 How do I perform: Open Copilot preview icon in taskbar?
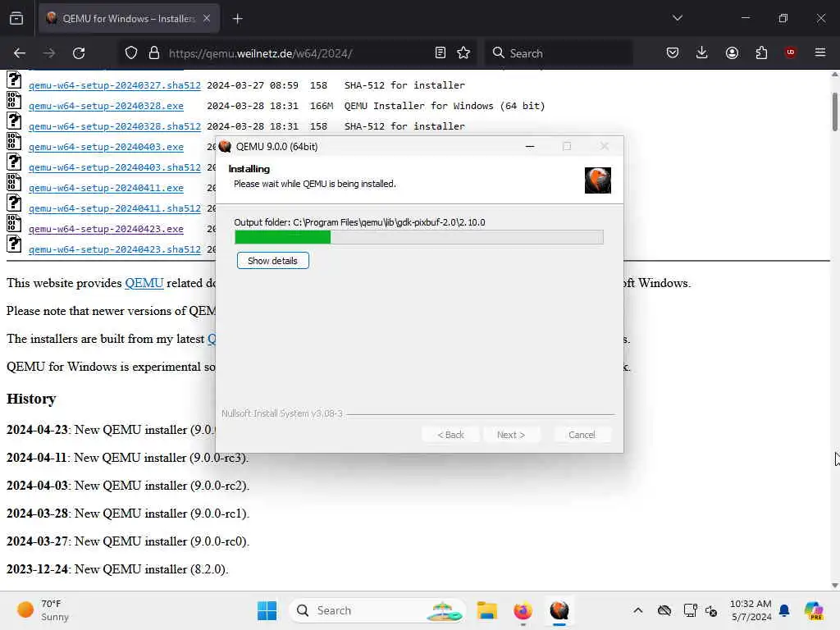[x=814, y=610]
